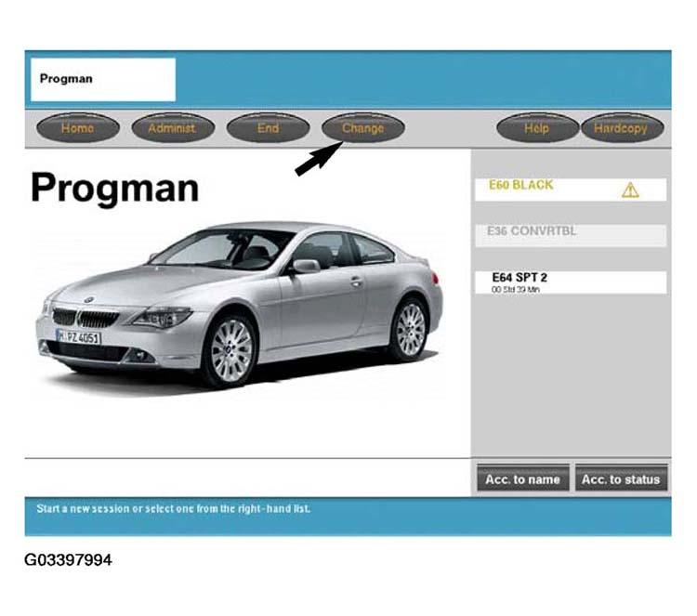
Task: Click the Home button
Action: (x=77, y=128)
